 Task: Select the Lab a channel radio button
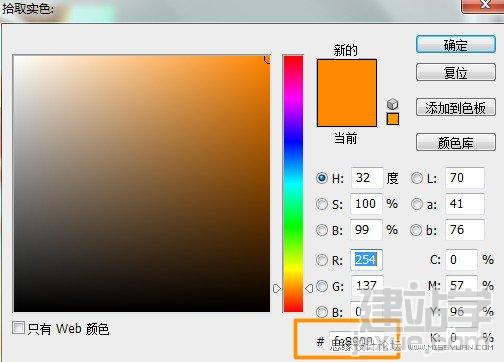click(416, 204)
